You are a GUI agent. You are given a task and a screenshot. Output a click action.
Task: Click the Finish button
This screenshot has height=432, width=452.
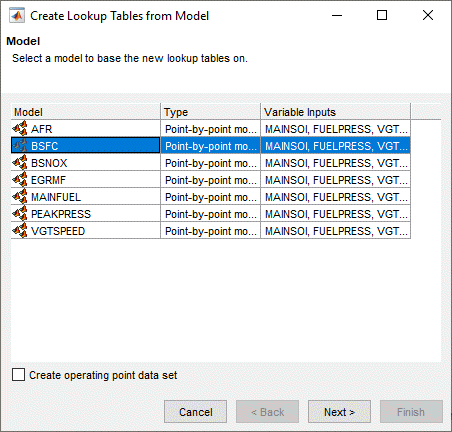[x=411, y=412]
